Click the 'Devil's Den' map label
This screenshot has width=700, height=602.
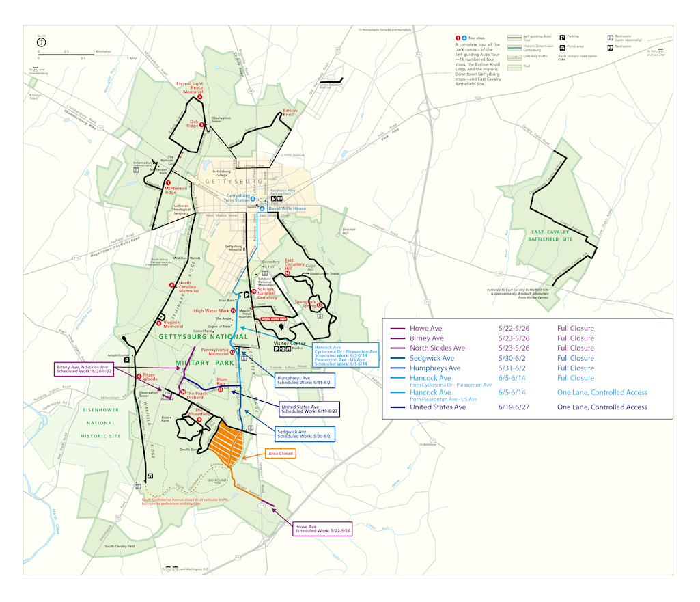click(x=188, y=450)
